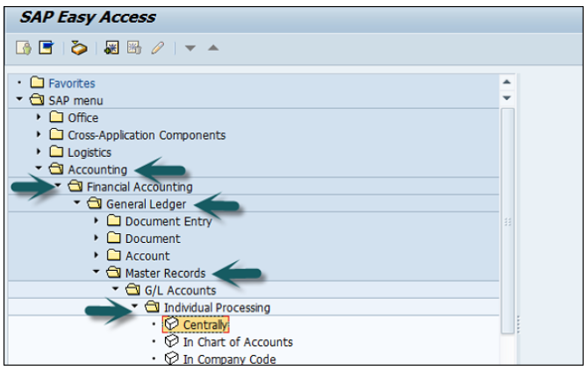Expand the Logistics folder node
The image size is (588, 370).
pyautogui.click(x=39, y=153)
